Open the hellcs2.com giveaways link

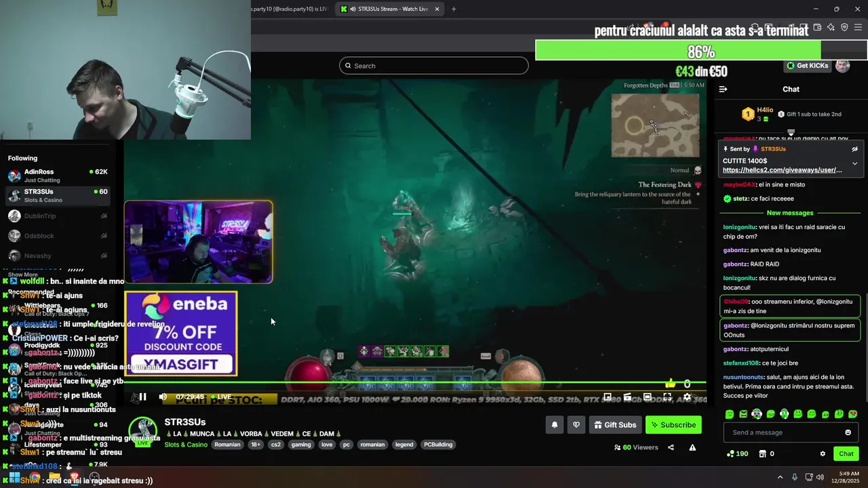(782, 170)
